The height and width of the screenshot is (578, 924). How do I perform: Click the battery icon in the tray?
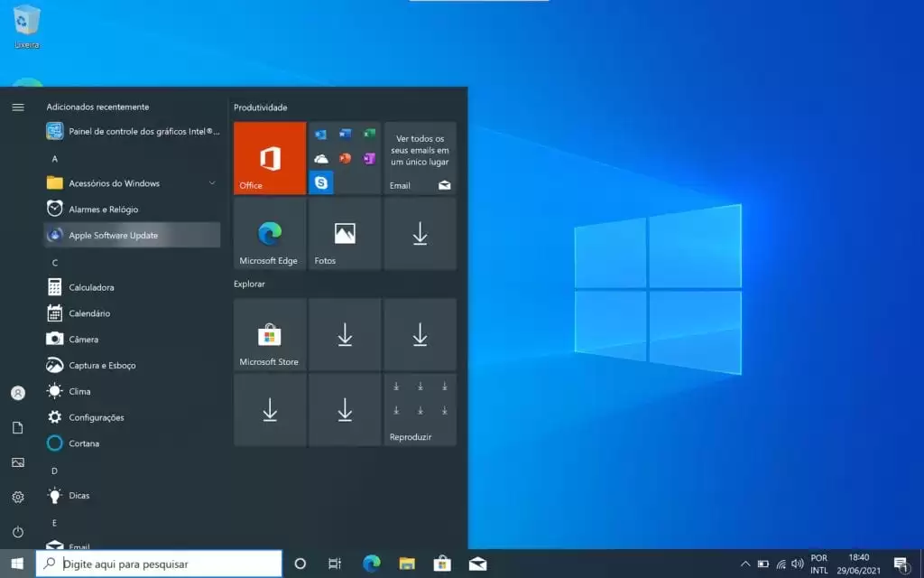[763, 564]
